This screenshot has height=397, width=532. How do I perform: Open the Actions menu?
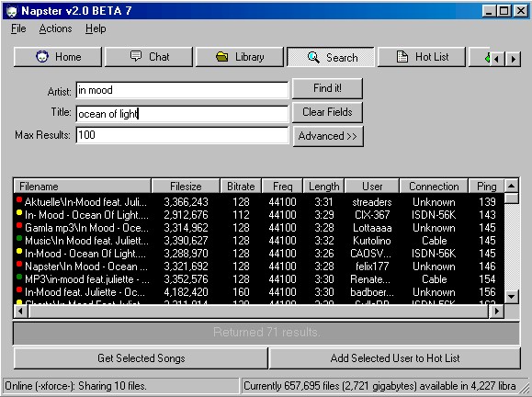[x=55, y=28]
